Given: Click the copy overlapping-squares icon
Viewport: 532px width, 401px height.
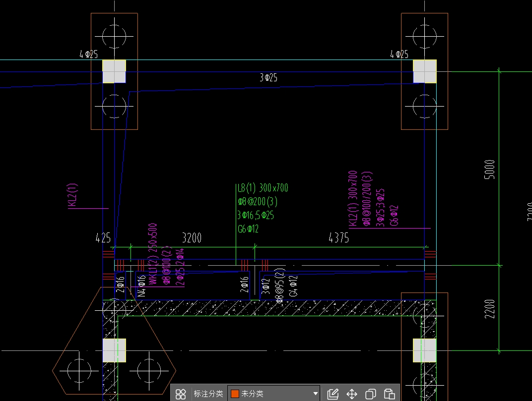Looking at the screenshot, I should tap(371, 394).
